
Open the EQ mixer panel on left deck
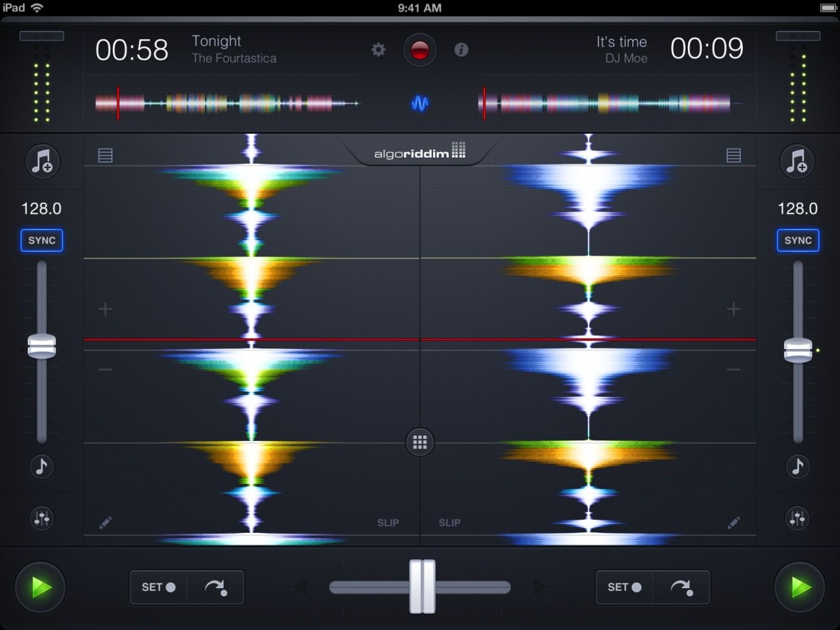(x=41, y=518)
